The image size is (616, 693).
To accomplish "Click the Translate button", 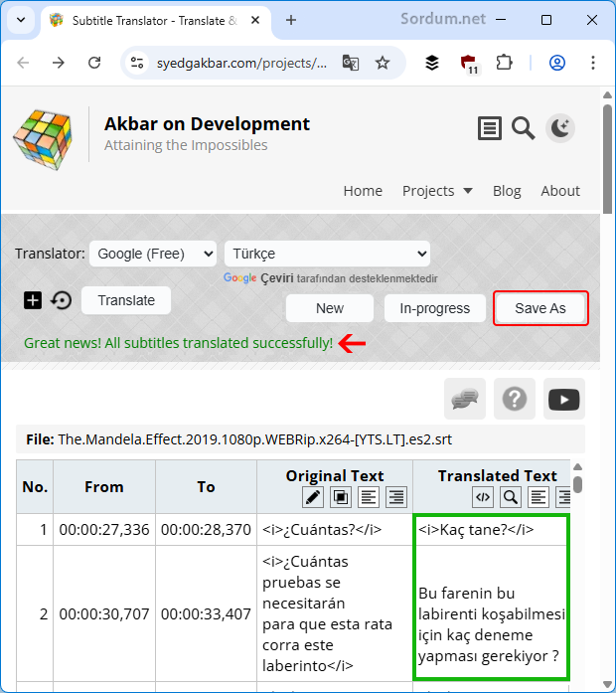I will [126, 300].
